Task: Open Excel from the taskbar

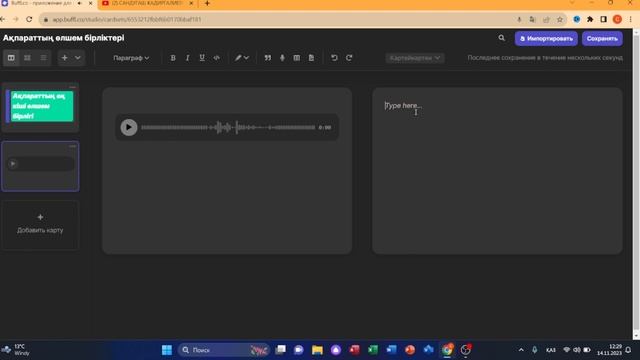Action: coord(373,350)
